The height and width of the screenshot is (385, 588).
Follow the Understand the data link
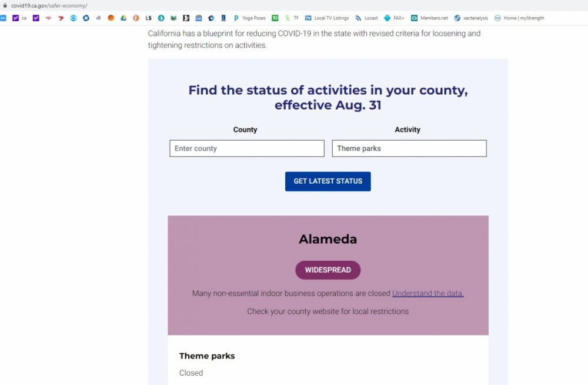[x=427, y=293]
